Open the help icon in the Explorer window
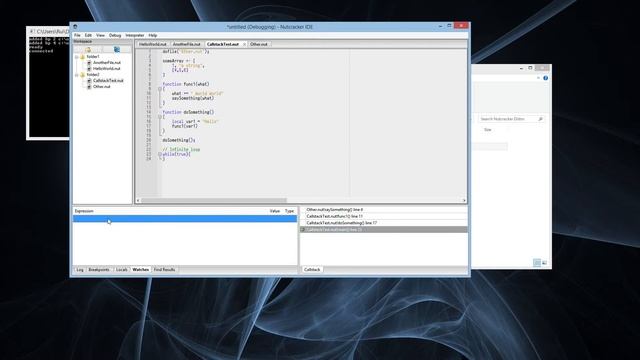The height and width of the screenshot is (360, 640). [546, 78]
